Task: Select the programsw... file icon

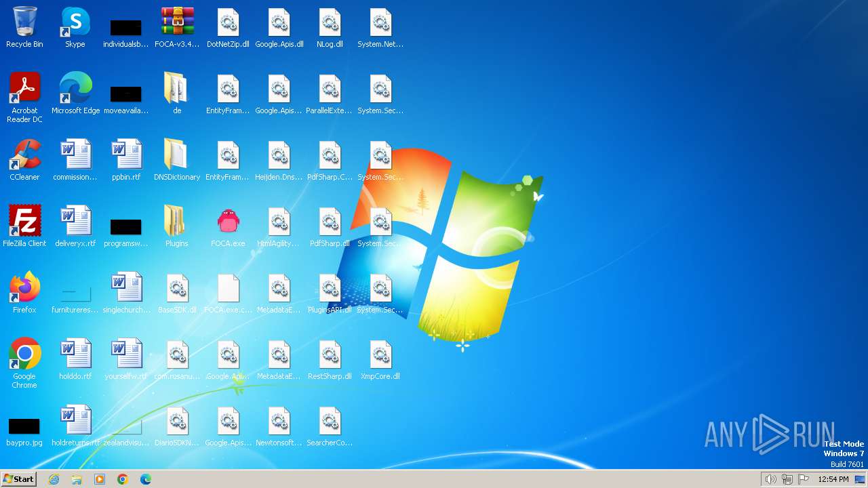Action: 126,226
